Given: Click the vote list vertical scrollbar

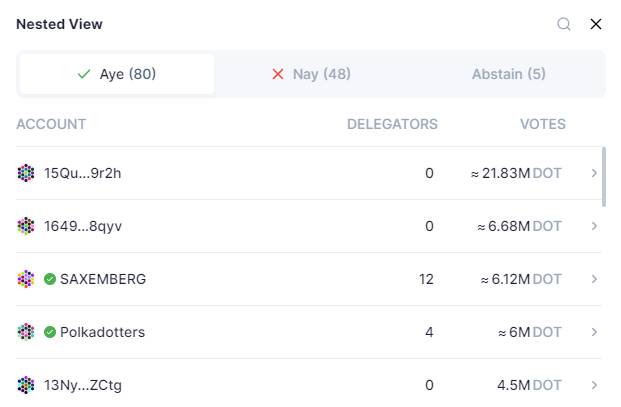Looking at the screenshot, I should tap(604, 177).
